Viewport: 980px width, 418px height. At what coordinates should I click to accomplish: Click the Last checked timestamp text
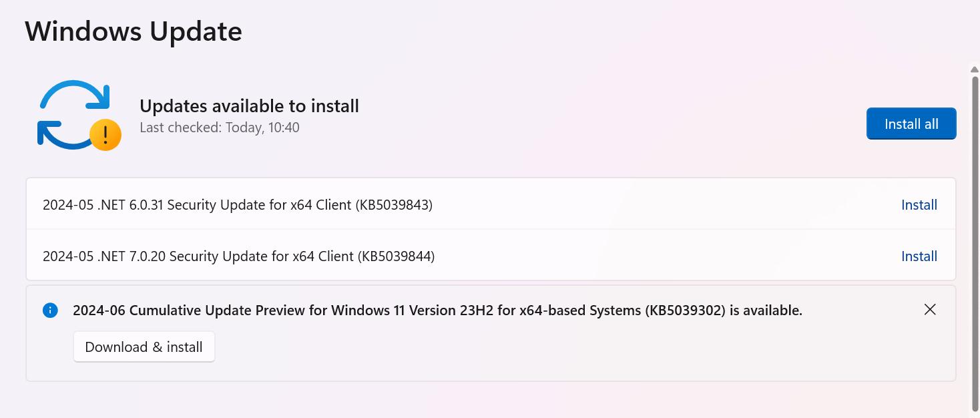(219, 127)
